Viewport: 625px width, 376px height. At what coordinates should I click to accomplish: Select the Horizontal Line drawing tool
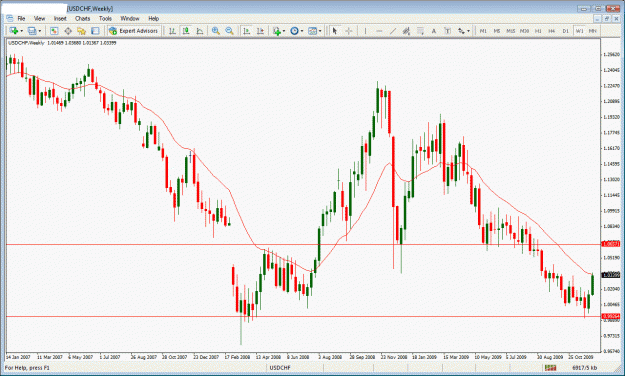tap(379, 31)
